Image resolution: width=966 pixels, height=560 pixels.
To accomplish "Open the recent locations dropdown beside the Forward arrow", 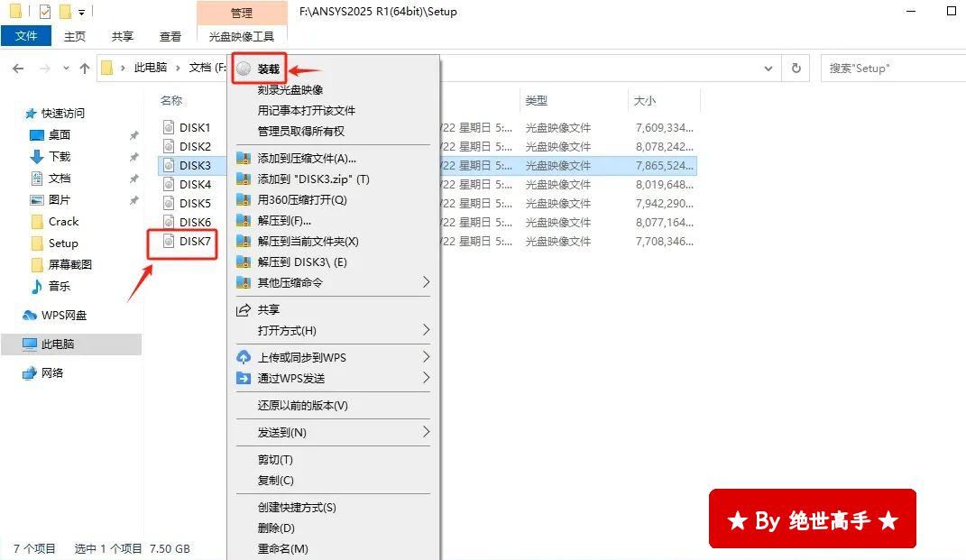I will coord(66,69).
